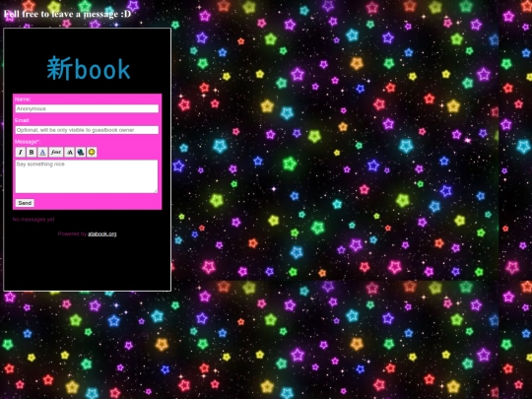Open the atabook.org link
532x399 pixels.
tap(102, 233)
